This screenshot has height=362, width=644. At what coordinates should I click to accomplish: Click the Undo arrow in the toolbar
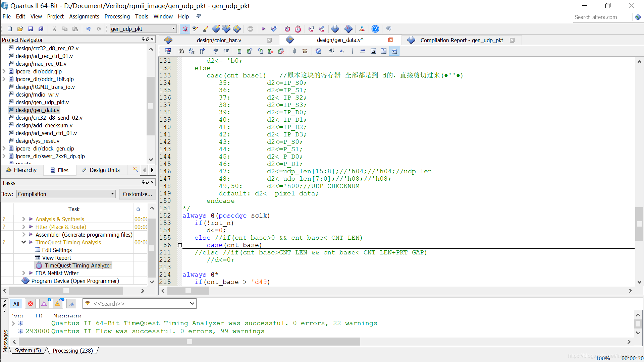(x=88, y=29)
